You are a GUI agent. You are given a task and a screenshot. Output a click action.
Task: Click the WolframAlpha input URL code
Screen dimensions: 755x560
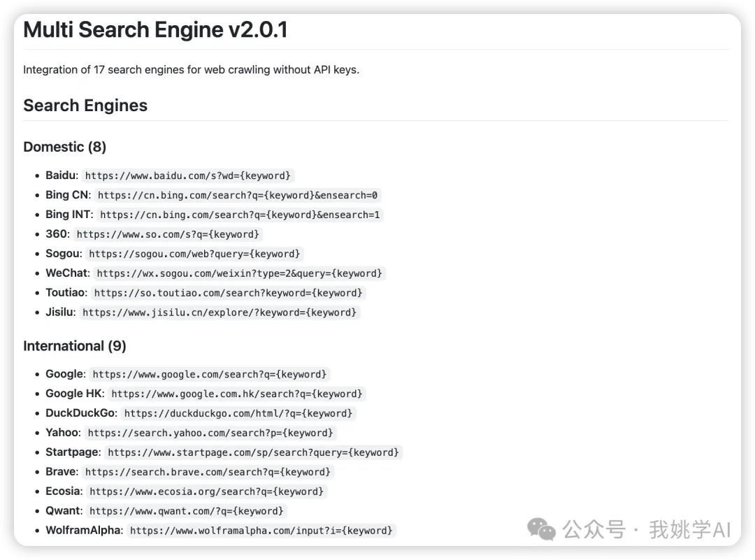coord(262,531)
